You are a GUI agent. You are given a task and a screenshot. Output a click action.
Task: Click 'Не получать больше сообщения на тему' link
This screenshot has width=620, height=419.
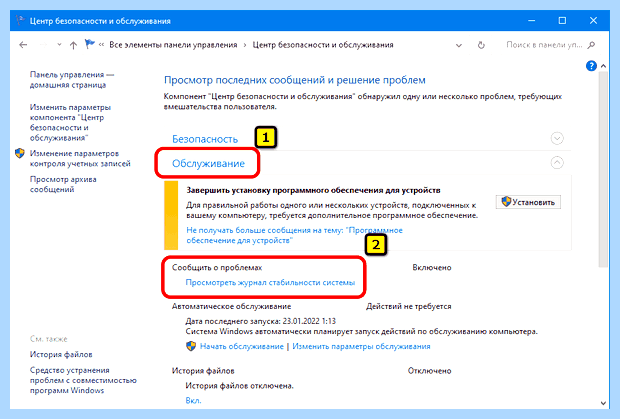pos(294,235)
